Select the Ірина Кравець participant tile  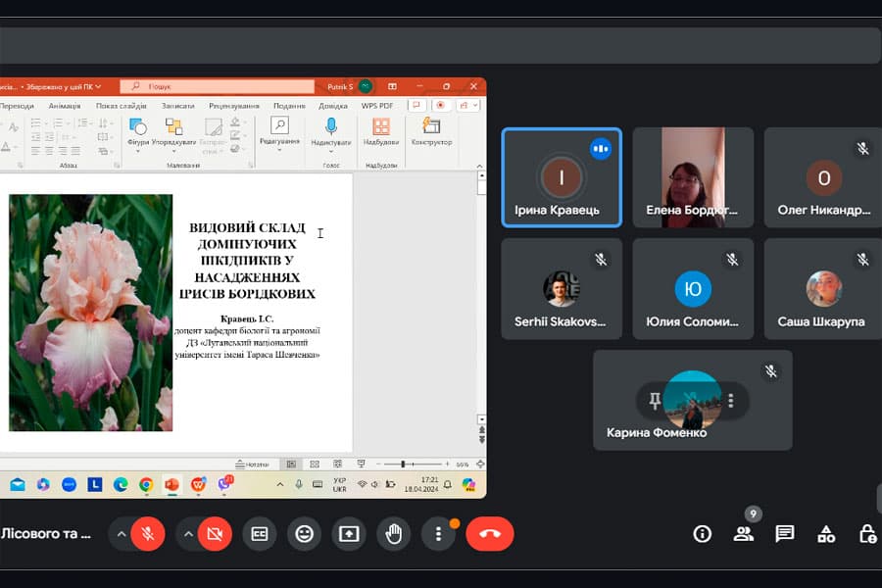click(561, 177)
